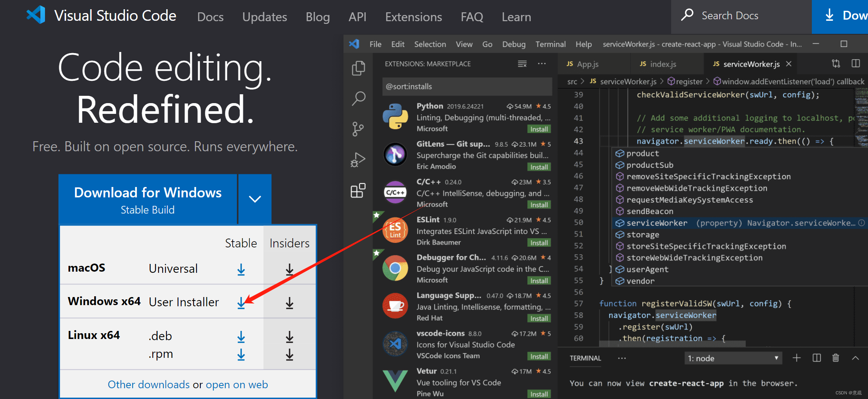
Task: Open the View menu
Action: 464,44
